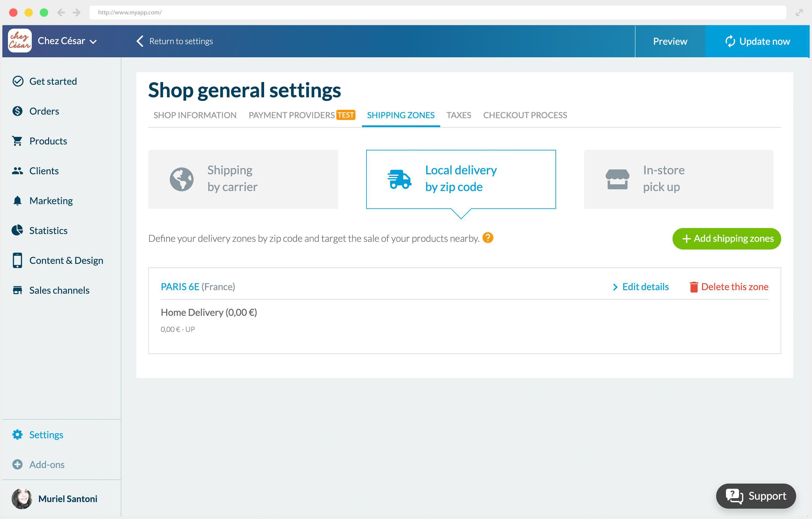This screenshot has width=812, height=519.
Task: Go back via Return to settings chevron
Action: click(140, 41)
